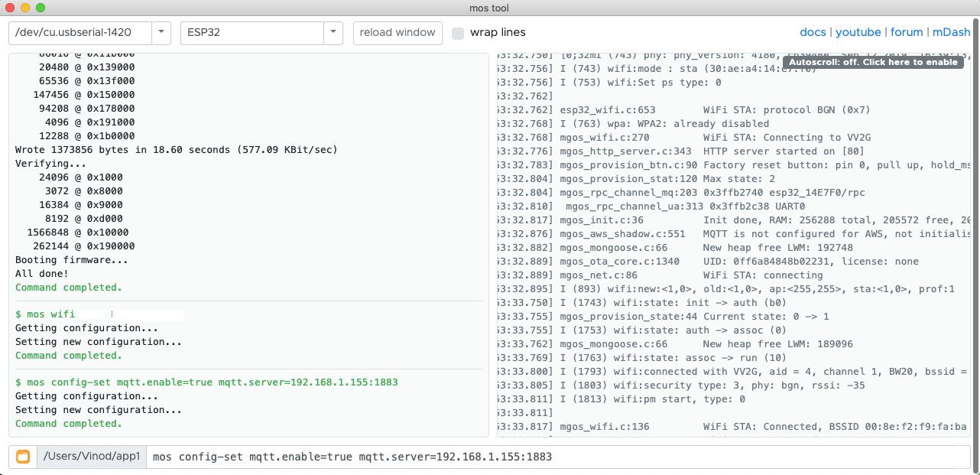980x475 pixels.
Task: Enable autoscroll in the device log
Action: 872,62
